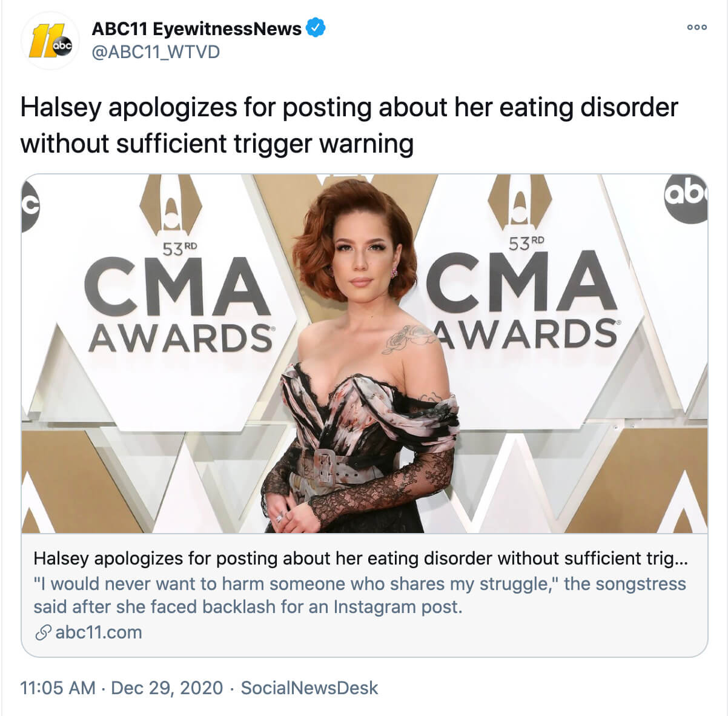Screen dimensions: 728x716
Task: Open the ABC11 EyewitnessNews display name
Action: point(196,28)
